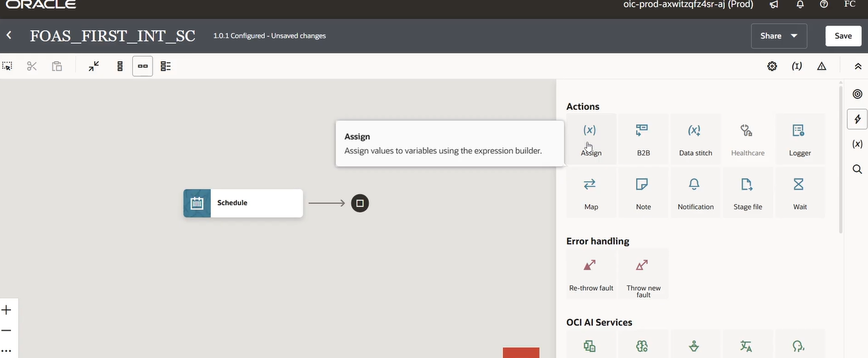Add a B2B action
The height and width of the screenshot is (358, 868).
(x=643, y=139)
